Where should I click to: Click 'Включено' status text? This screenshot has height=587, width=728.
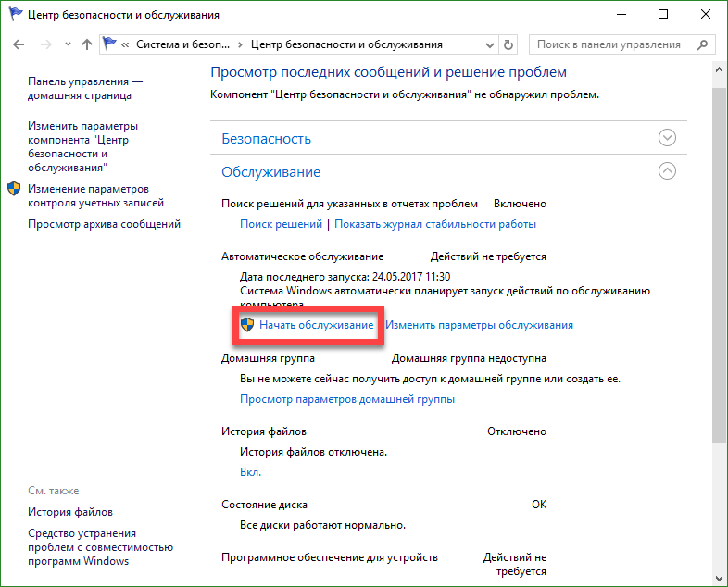[x=520, y=204]
